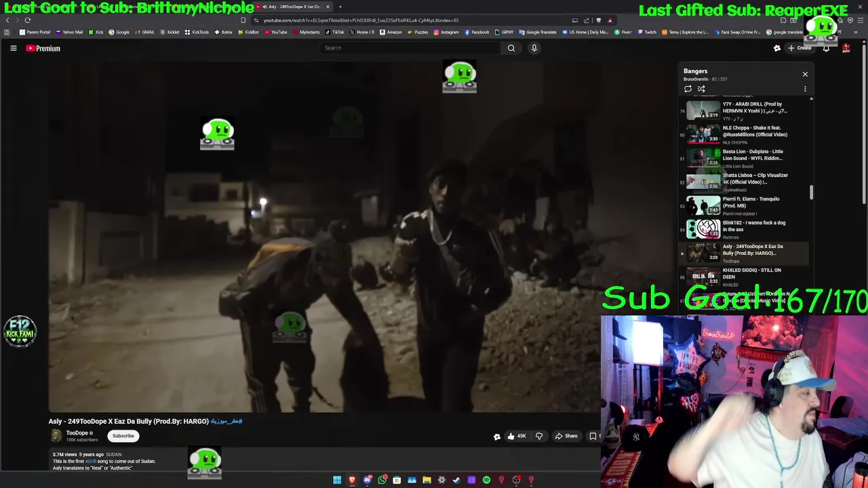Play Shatta Lisboa Clip Visualizer playlist item
The image size is (868, 488).
click(x=744, y=182)
